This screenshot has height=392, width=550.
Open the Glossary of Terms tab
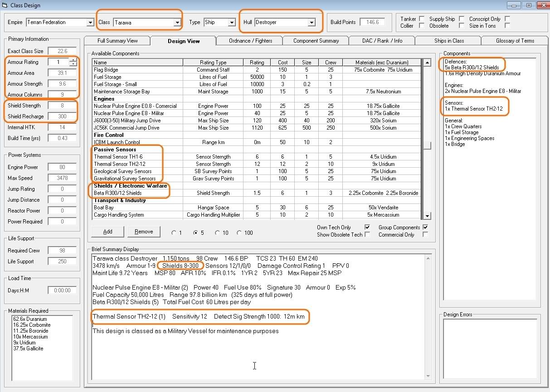515,41
